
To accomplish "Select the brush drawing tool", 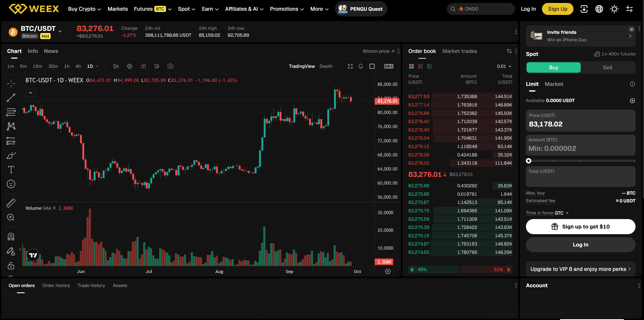I will pos(11,155).
